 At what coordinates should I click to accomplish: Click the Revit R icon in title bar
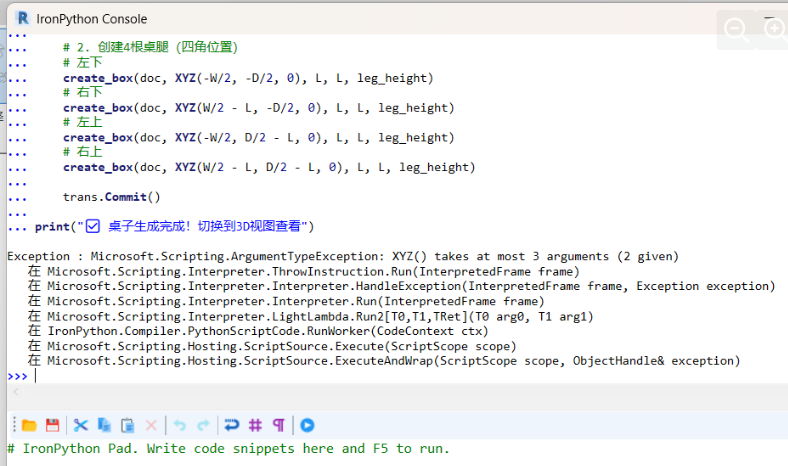point(23,19)
